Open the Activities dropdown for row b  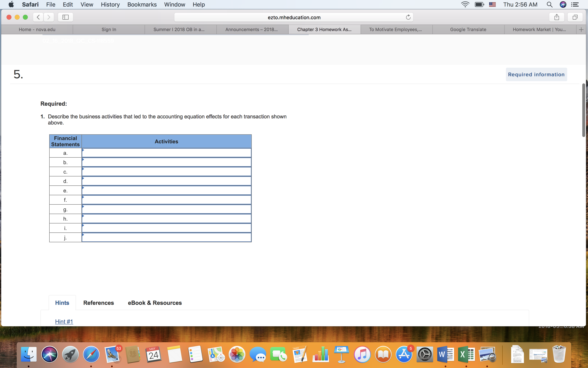pyautogui.click(x=166, y=162)
